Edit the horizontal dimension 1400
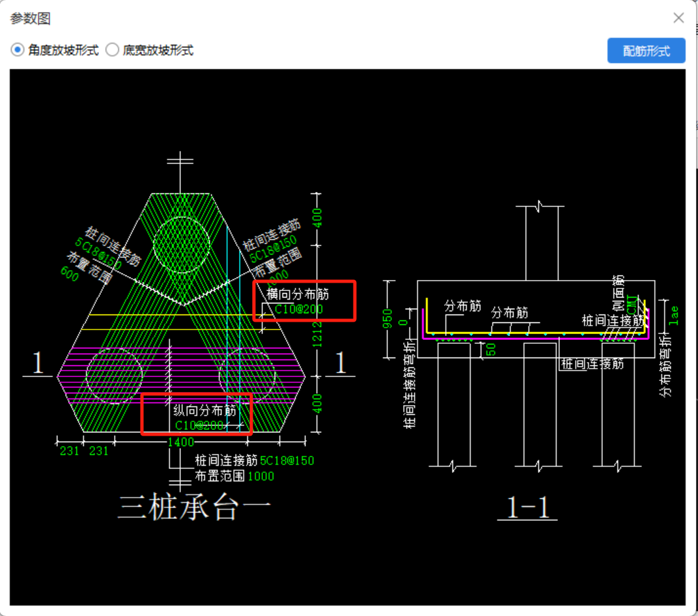This screenshot has width=698, height=616. coord(181,442)
